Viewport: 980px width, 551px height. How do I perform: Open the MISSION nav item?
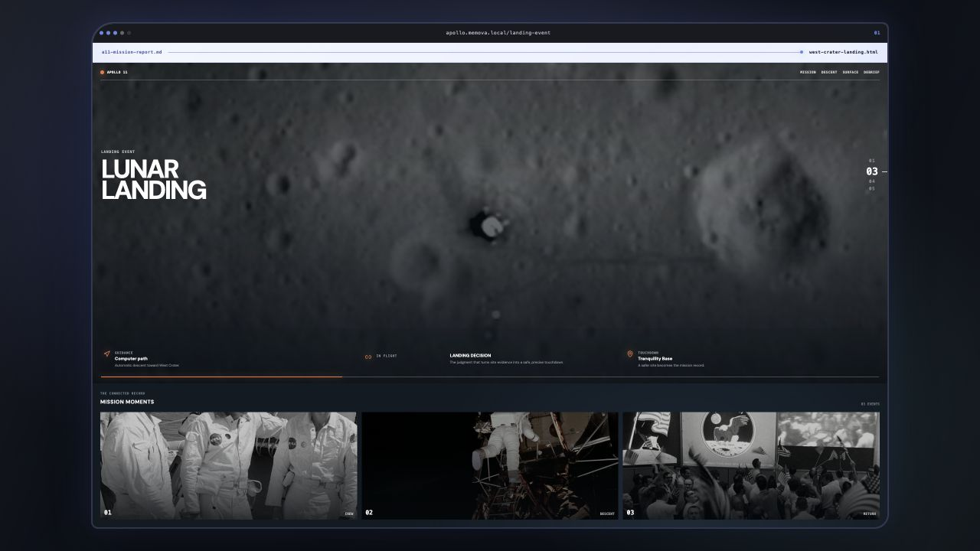tap(808, 72)
